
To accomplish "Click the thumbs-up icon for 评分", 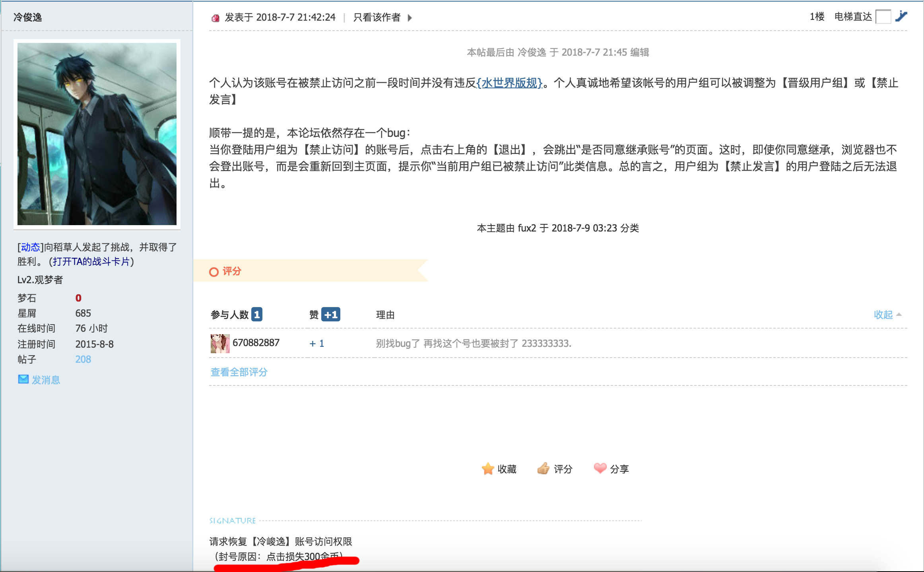I will [544, 469].
